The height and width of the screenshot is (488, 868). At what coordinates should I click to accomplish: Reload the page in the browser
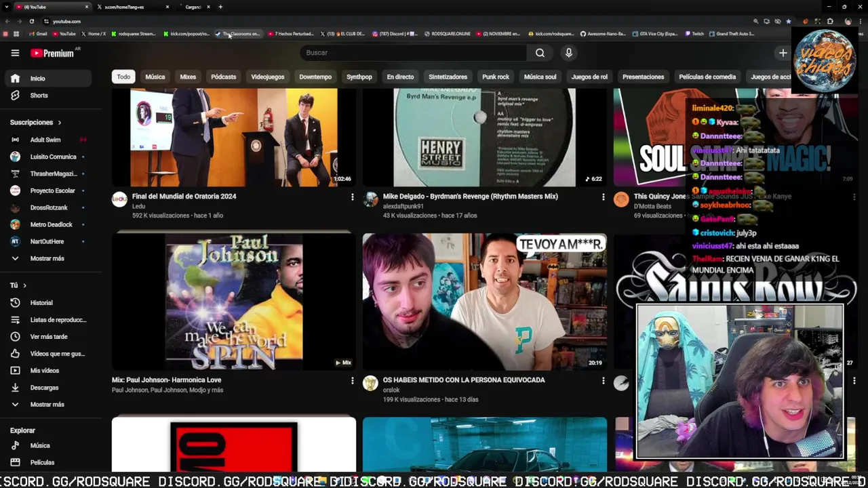pyautogui.click(x=32, y=22)
